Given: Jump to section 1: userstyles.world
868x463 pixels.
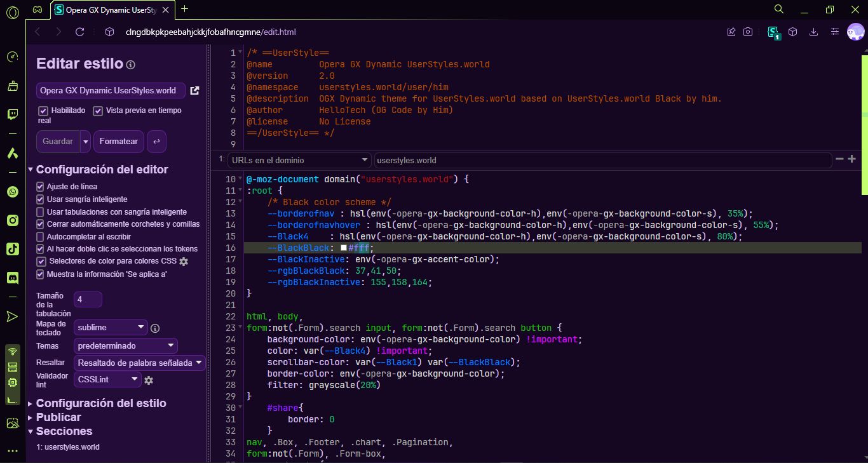Looking at the screenshot, I should pos(68,447).
